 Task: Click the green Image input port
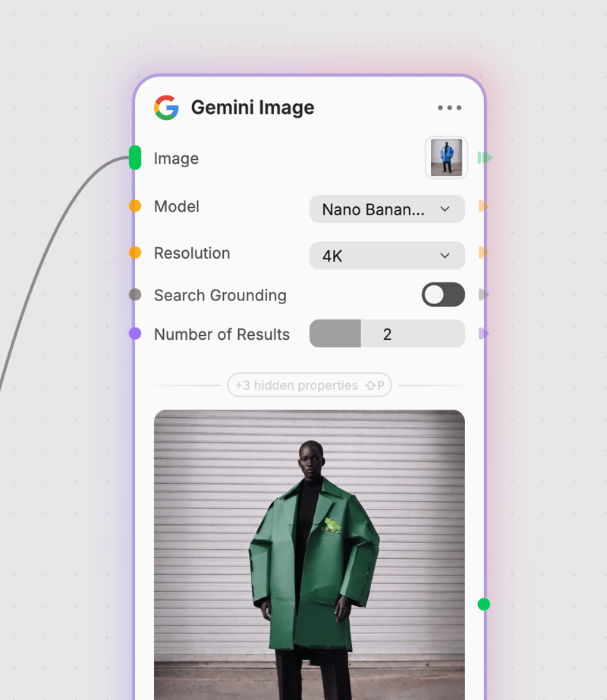(x=135, y=158)
